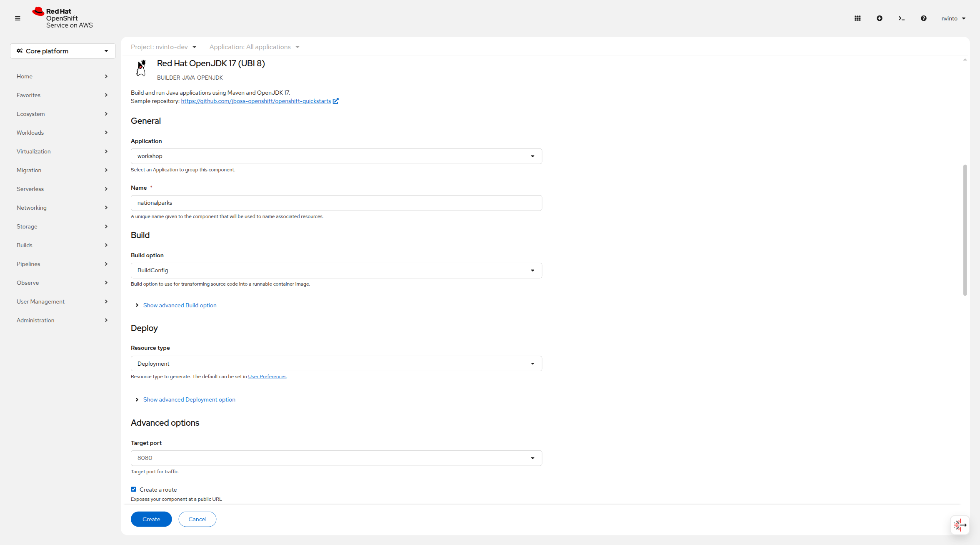This screenshot has height=545, width=980.
Task: Expand the Serverless navigation section
Action: coord(62,189)
